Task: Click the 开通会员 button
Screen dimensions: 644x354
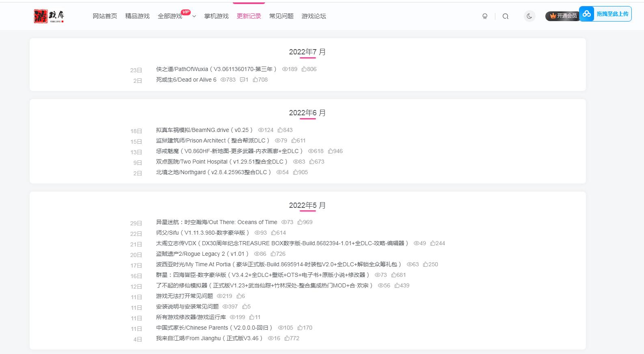Action: 563,16
